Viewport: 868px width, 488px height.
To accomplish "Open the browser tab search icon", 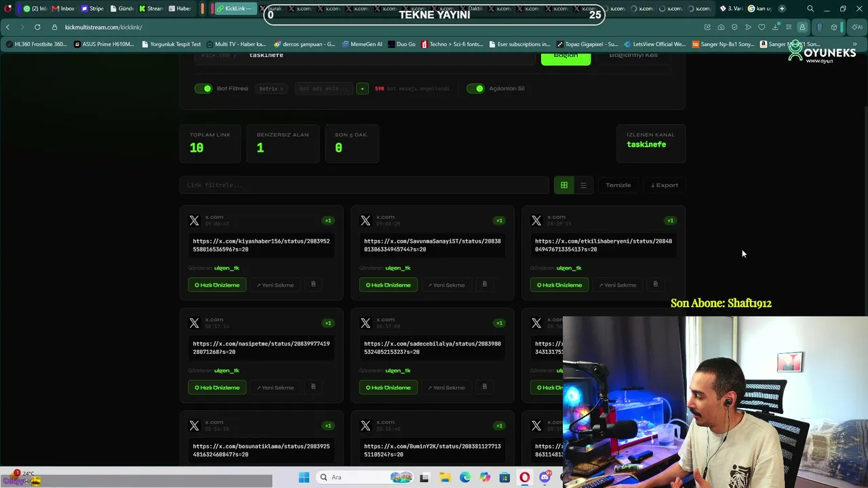I will [x=810, y=9].
